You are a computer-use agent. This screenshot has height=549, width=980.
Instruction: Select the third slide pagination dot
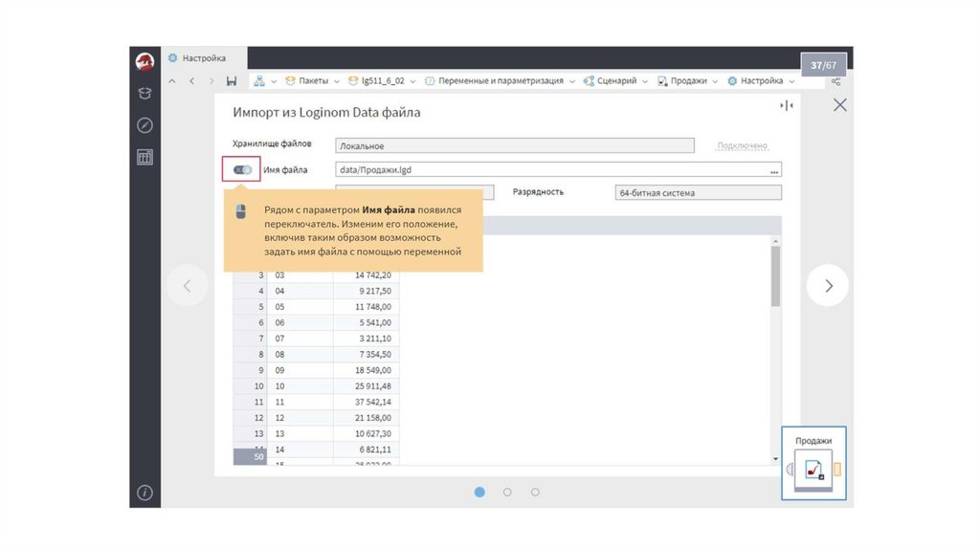[535, 492]
